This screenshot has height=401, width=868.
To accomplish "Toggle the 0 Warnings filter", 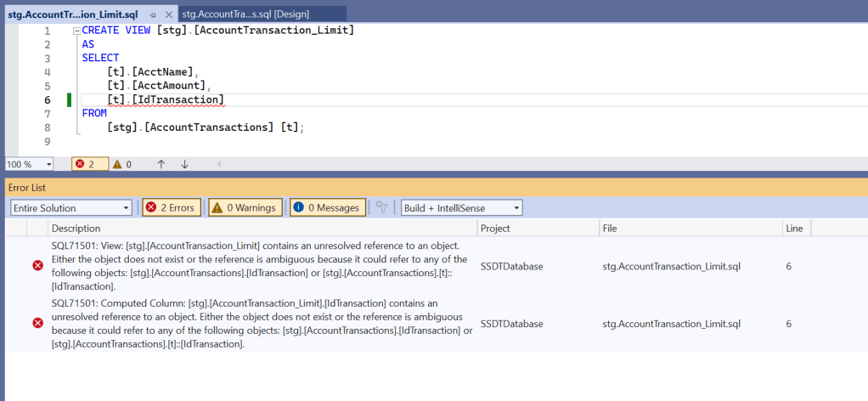I will [244, 208].
